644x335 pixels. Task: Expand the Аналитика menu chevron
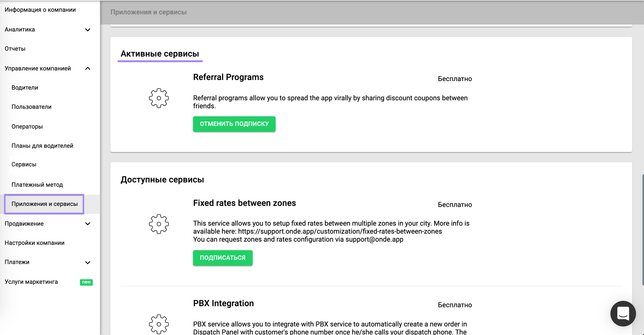click(x=88, y=30)
